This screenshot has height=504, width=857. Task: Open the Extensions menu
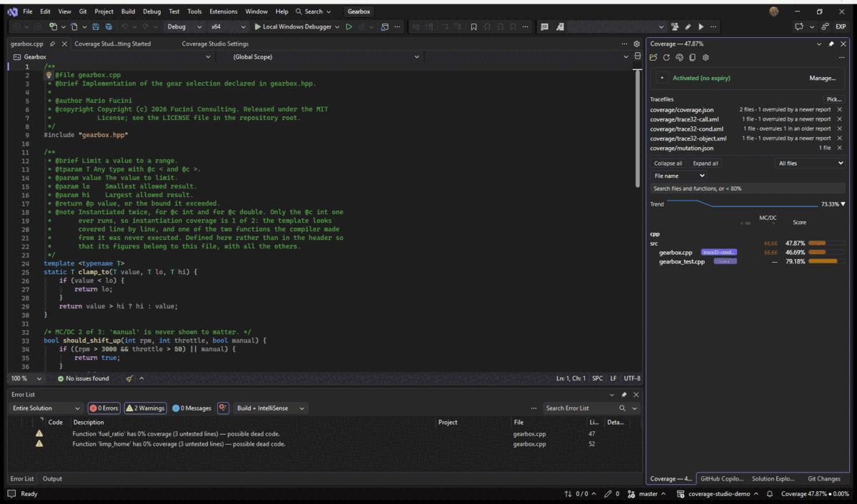coord(224,11)
